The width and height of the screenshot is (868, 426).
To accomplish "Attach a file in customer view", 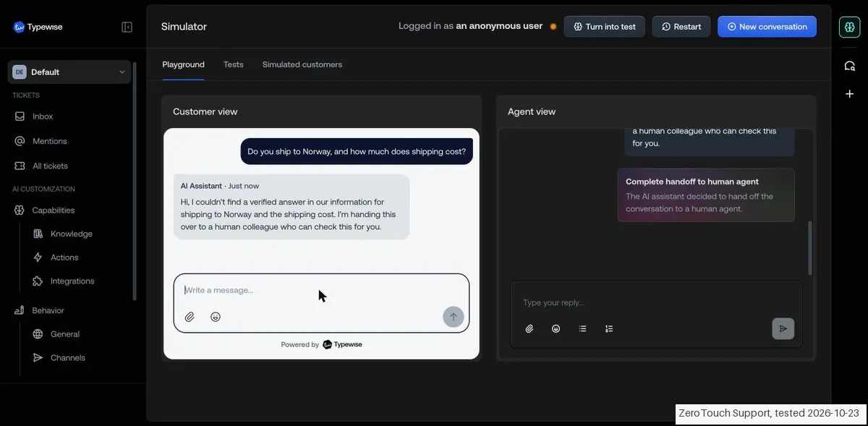I will point(190,317).
